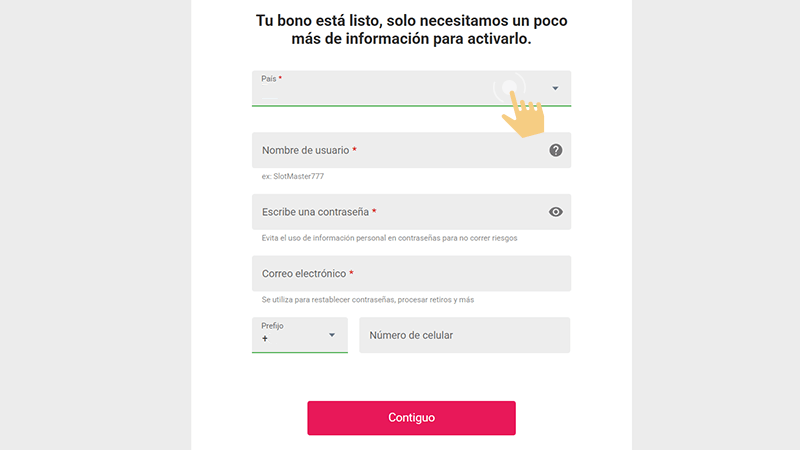Focus the Nombre de usuario field
The width and height of the screenshot is (800, 450).
point(411,150)
